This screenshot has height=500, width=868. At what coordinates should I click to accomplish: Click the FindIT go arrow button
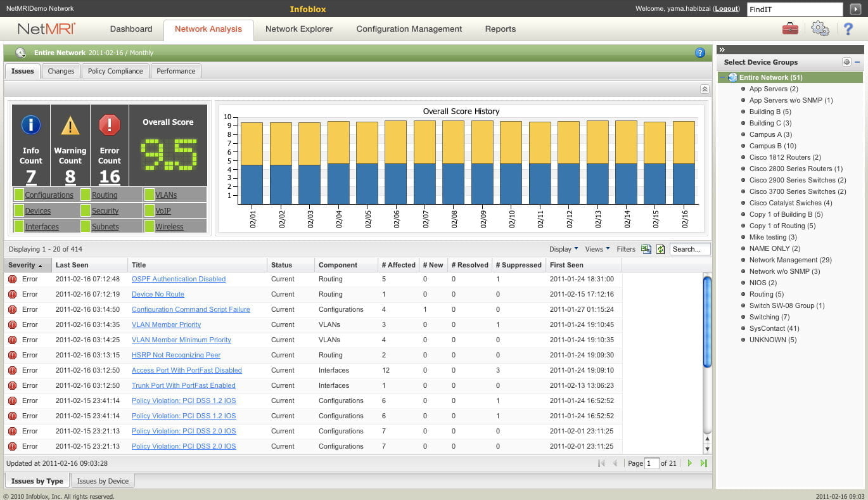(x=855, y=9)
